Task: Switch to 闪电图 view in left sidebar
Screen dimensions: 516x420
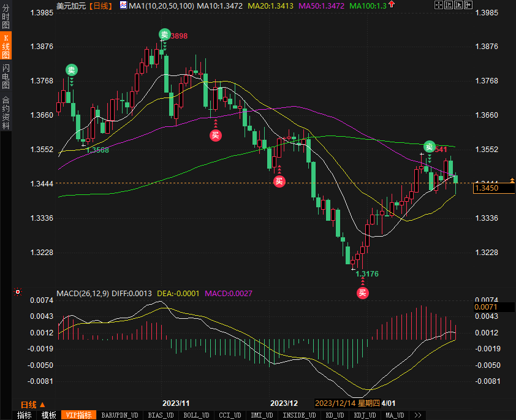Action: coord(6,76)
